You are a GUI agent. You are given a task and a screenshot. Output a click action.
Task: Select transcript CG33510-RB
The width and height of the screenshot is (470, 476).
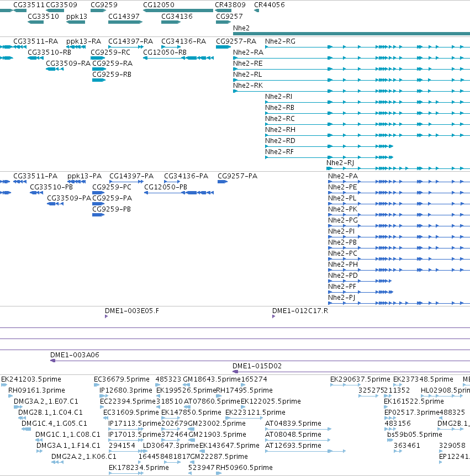pos(50,52)
